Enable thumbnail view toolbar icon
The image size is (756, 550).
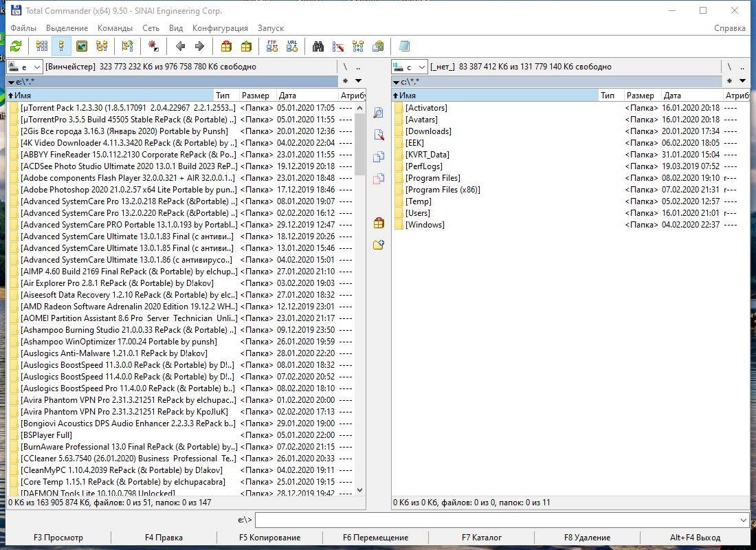click(82, 46)
